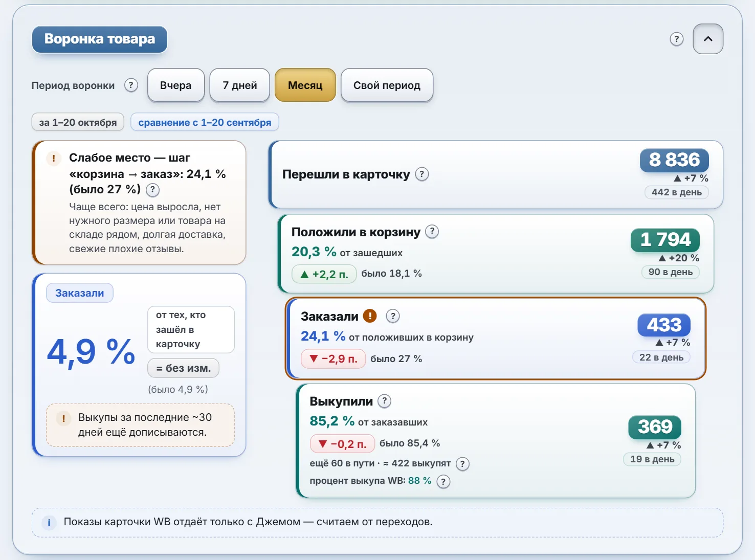Viewport: 755px width, 560px height.
Task: Click warning icon by Выкупы за последние note
Action: (63, 419)
